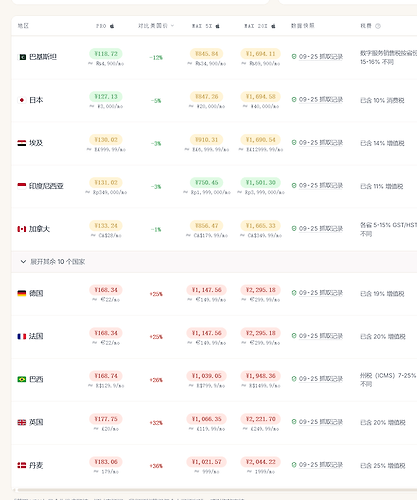This screenshot has width=417, height=500.
Task: Click the Apple icon next to MAX 20X
Action: pos(273,26)
